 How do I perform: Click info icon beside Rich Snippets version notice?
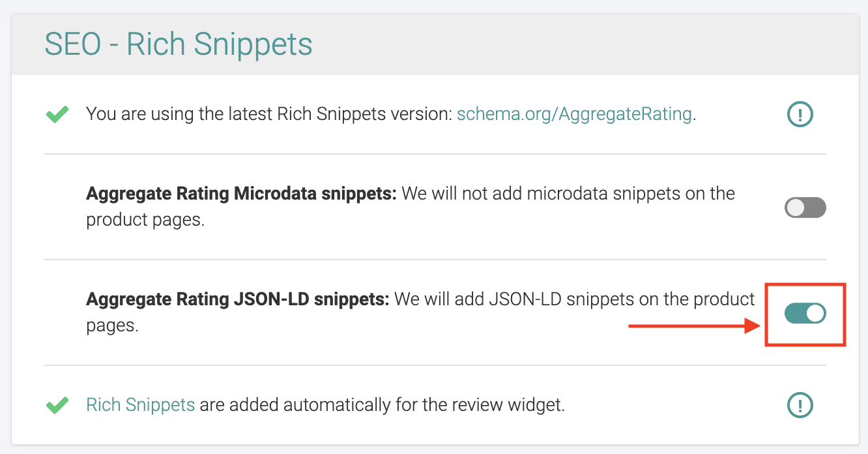(800, 115)
